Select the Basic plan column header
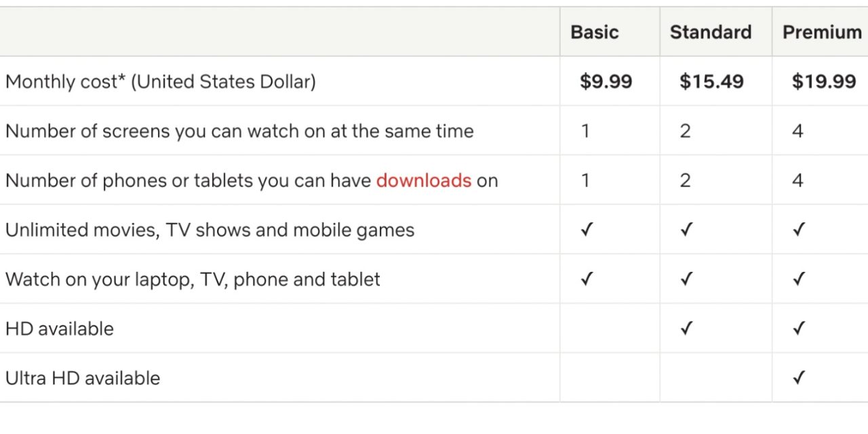Image resolution: width=868 pixels, height=434 pixels. (595, 32)
